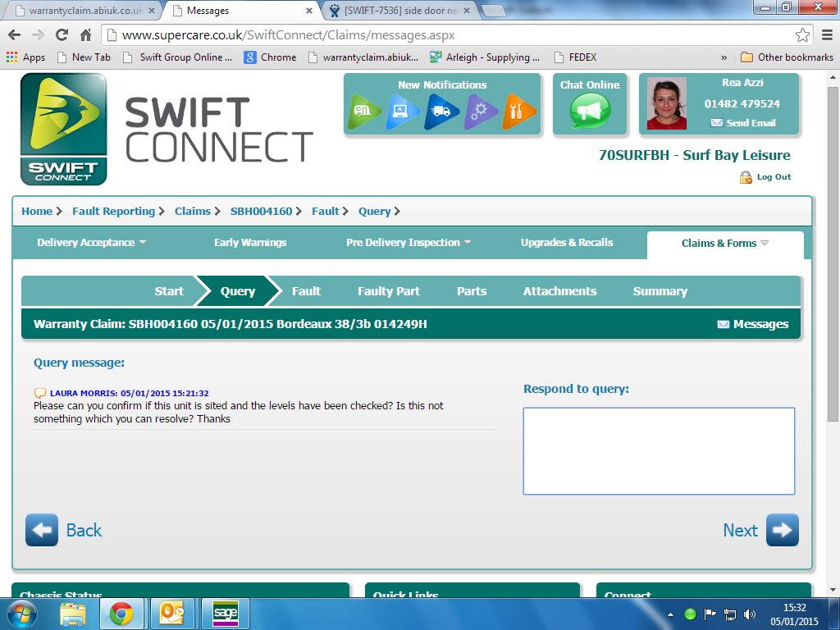The height and width of the screenshot is (630, 840).
Task: Expand Claims & Forms dropdown
Action: [725, 244]
